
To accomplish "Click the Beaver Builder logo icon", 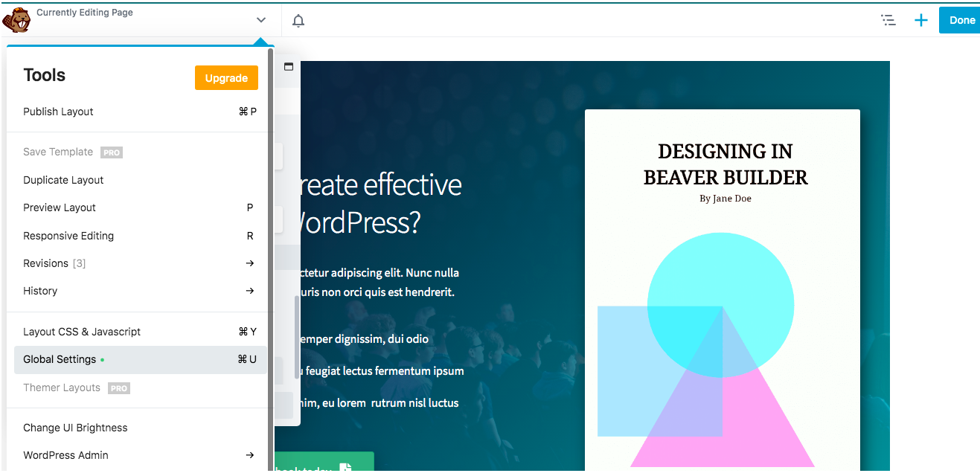I will pyautogui.click(x=16, y=20).
